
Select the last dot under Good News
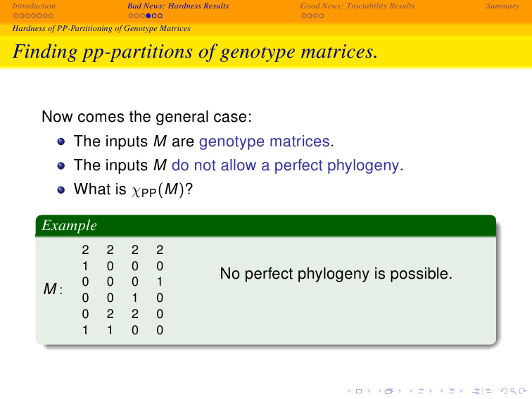tap(322, 15)
